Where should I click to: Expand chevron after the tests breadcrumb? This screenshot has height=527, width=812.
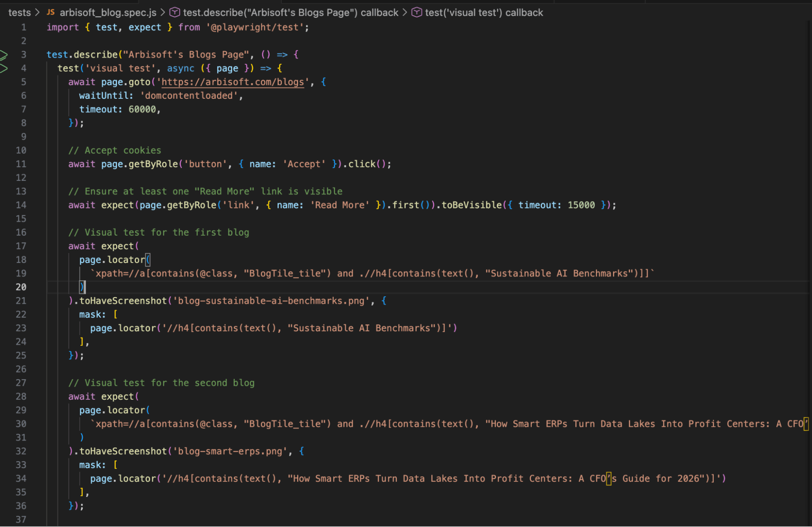click(x=38, y=12)
